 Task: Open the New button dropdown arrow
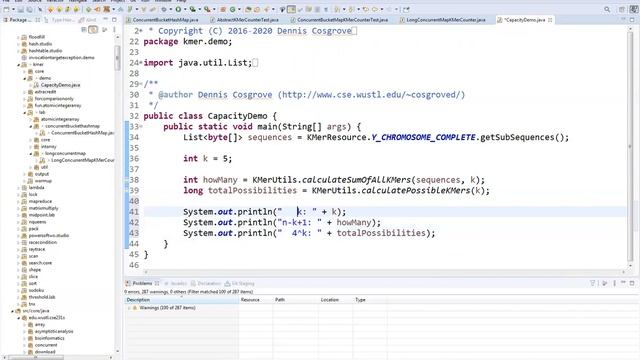coord(13,9)
